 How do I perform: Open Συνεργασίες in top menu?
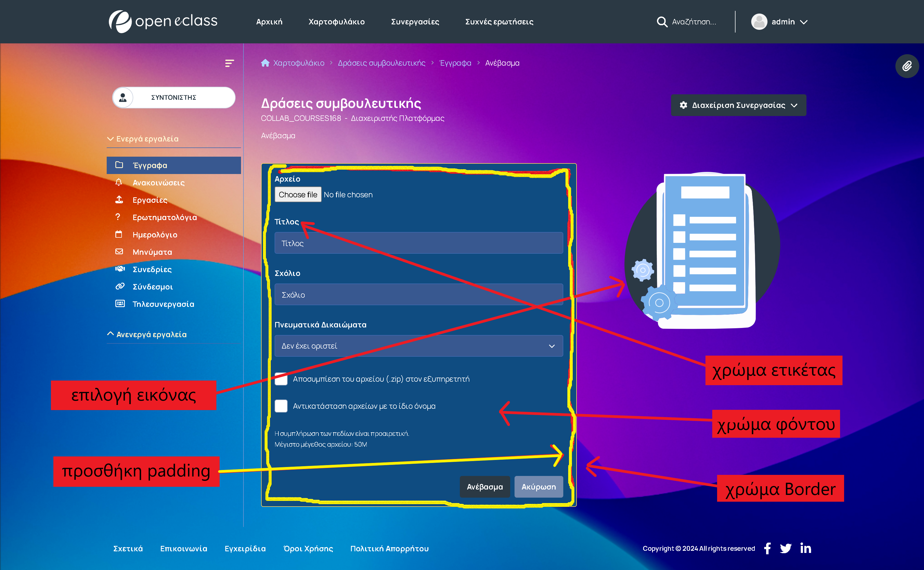coord(415,22)
